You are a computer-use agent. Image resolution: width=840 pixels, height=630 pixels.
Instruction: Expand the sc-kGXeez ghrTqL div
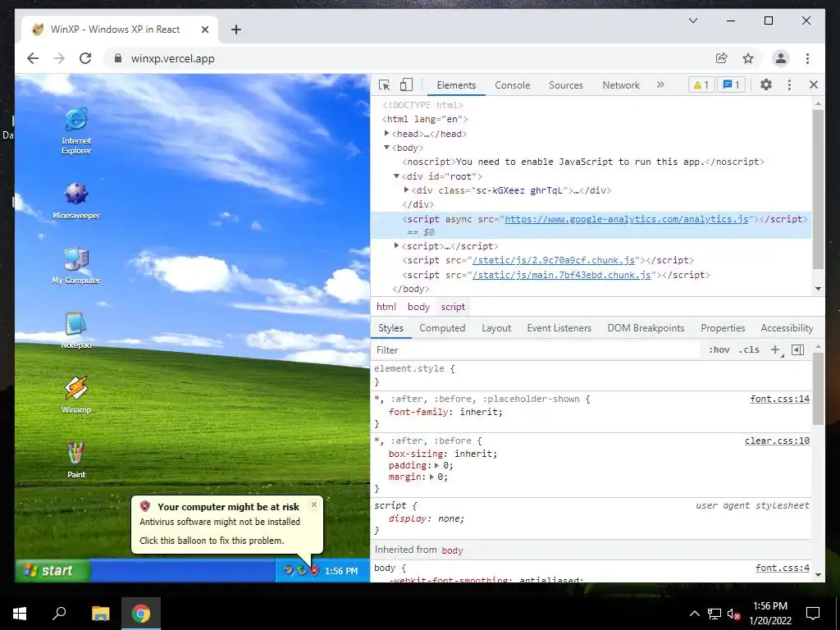(x=407, y=189)
